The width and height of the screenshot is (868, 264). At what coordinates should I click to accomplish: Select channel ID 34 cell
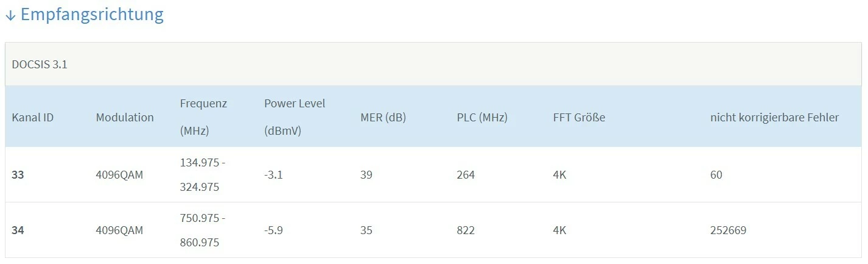click(18, 230)
